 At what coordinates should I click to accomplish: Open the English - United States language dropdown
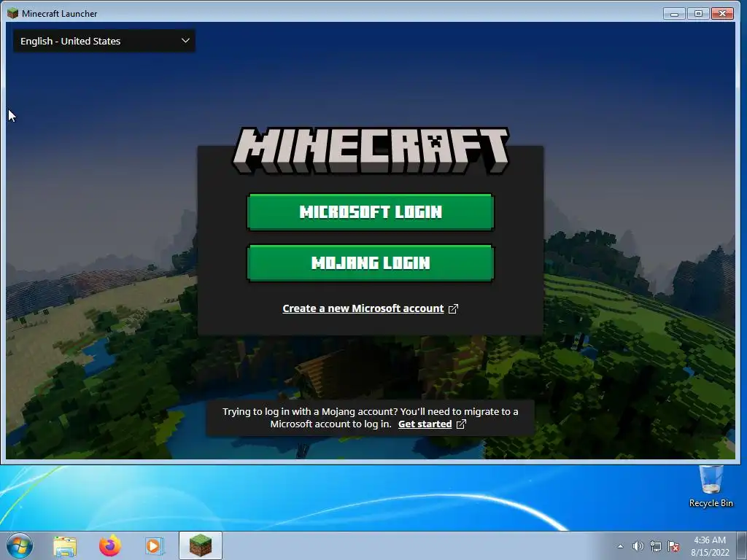click(x=104, y=41)
